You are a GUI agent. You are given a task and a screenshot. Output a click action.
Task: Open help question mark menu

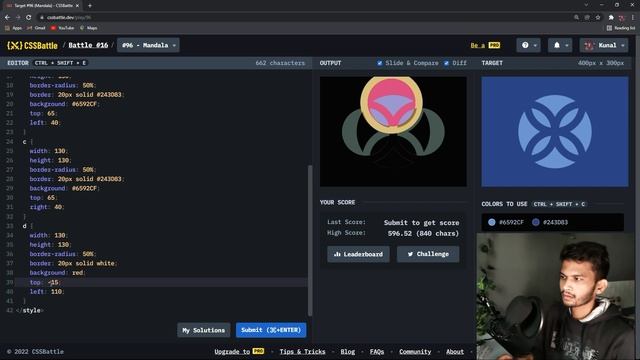click(x=529, y=45)
